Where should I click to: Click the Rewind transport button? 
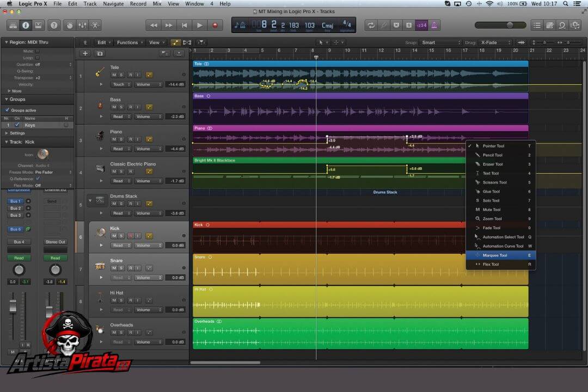point(154,26)
